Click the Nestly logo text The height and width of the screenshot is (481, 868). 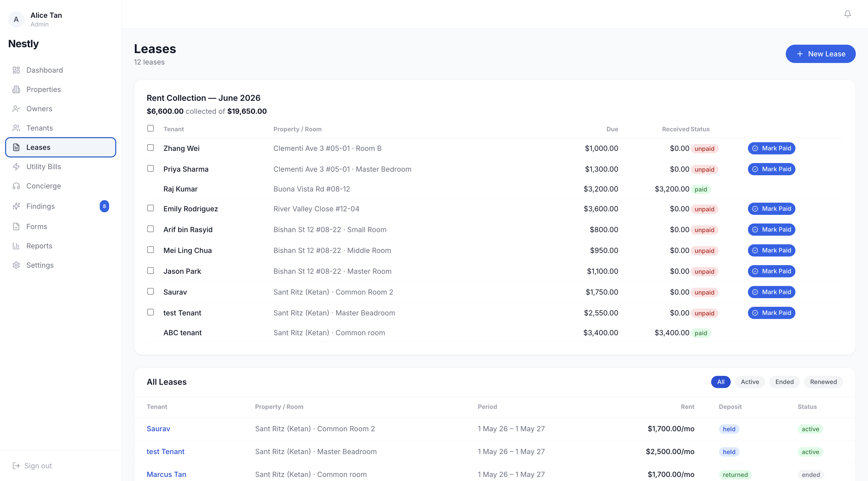[23, 43]
